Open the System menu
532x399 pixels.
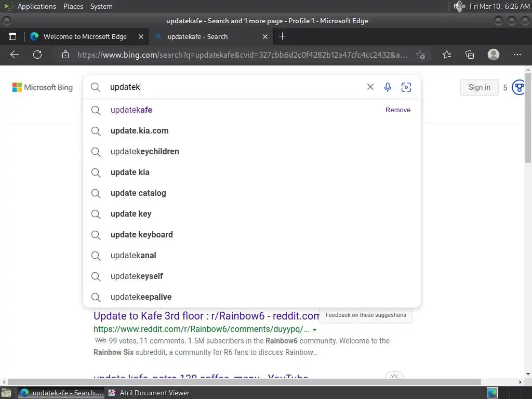click(x=101, y=6)
